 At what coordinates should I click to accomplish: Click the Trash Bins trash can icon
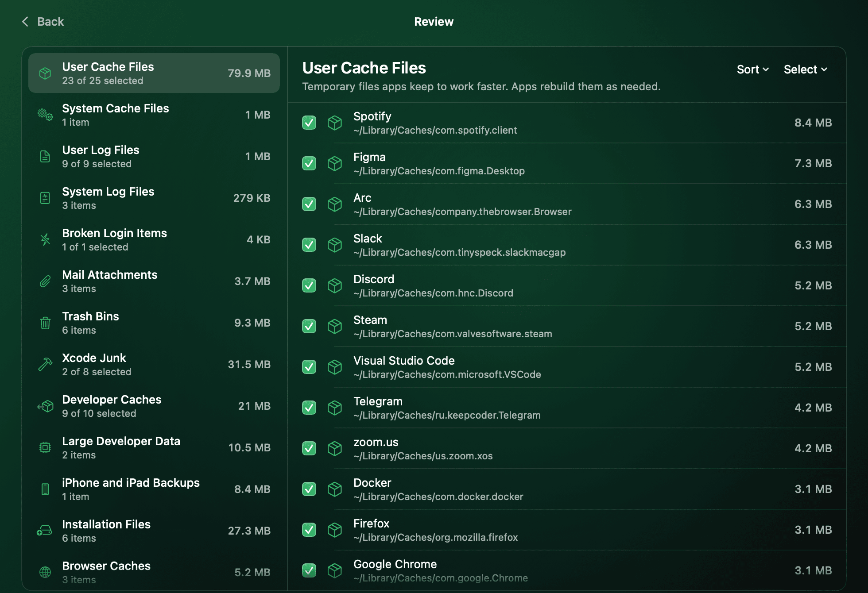45,323
